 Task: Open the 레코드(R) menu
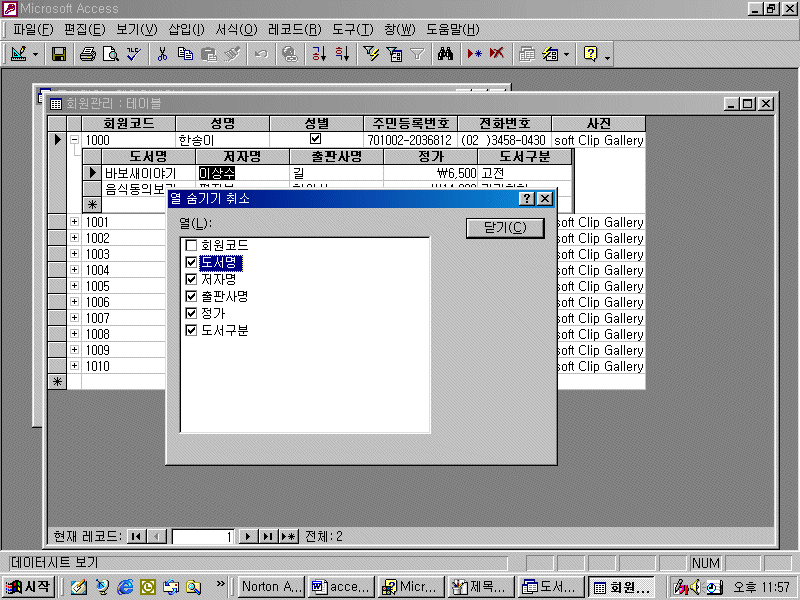tap(295, 30)
